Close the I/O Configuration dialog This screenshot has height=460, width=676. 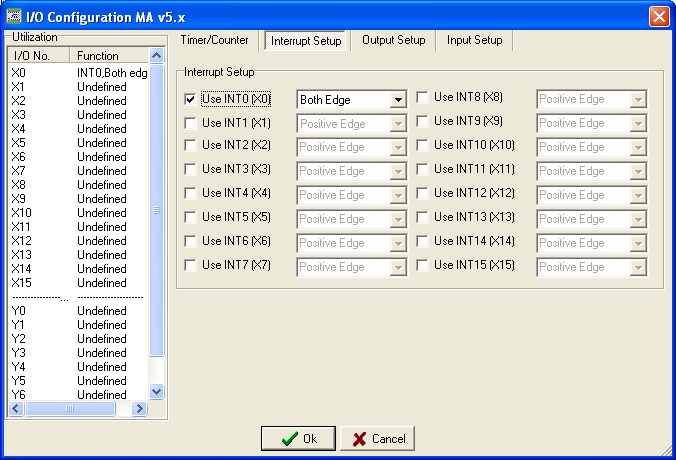[658, 16]
